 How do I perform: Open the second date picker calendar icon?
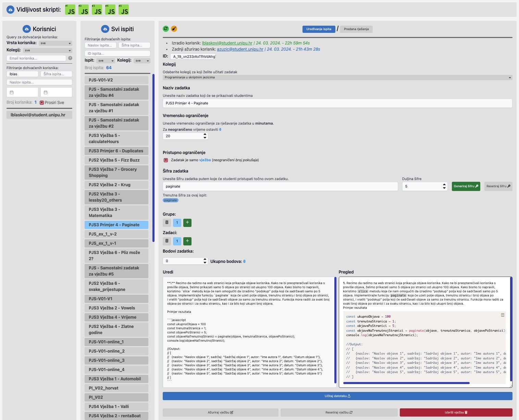click(46, 92)
